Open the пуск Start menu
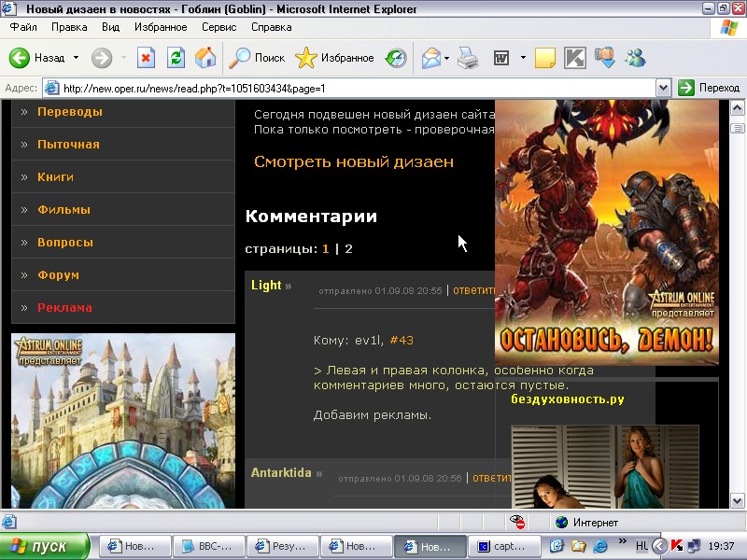The width and height of the screenshot is (747, 560). (x=44, y=546)
